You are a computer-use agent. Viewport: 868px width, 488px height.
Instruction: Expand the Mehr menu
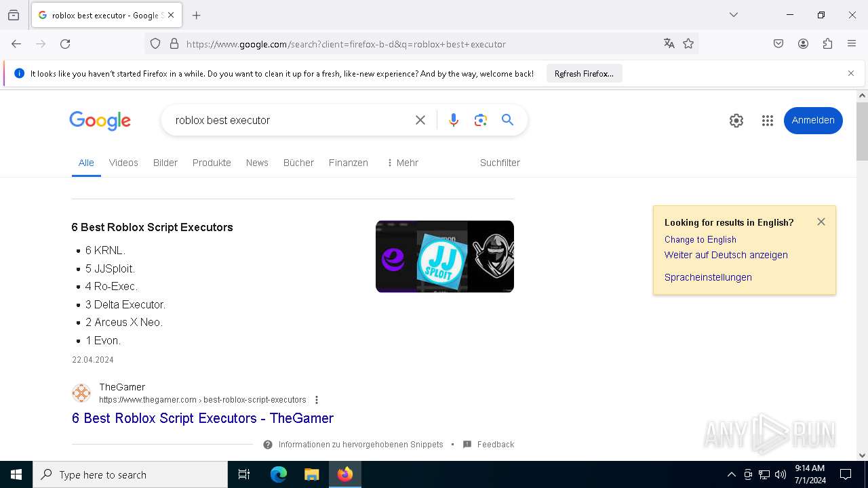[x=402, y=163]
